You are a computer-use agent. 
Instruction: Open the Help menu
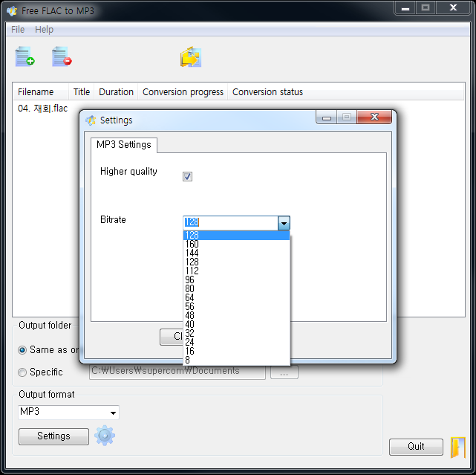pyautogui.click(x=44, y=30)
